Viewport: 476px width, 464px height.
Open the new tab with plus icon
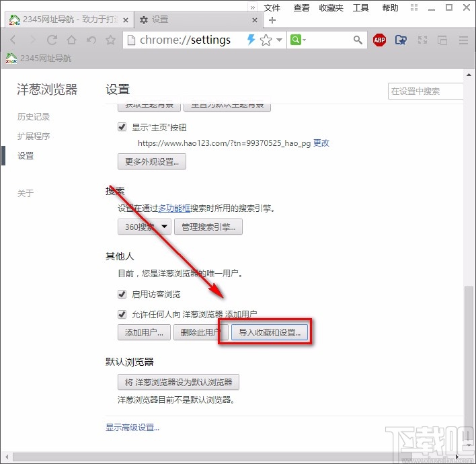click(272, 20)
